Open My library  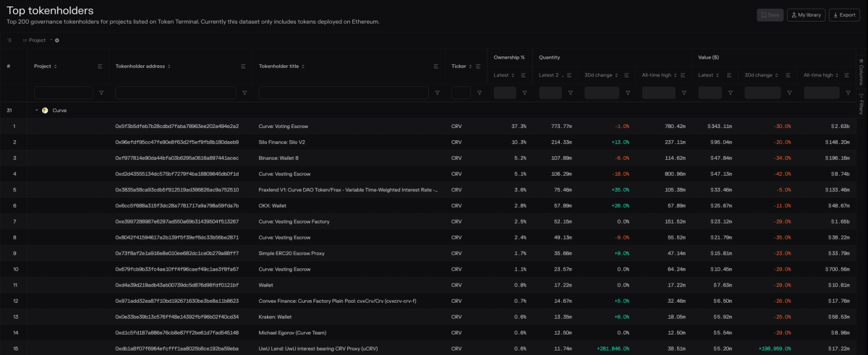[807, 14]
